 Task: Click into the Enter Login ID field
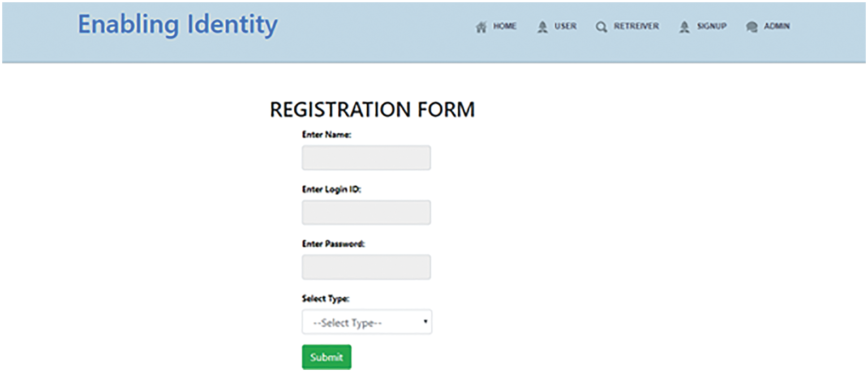(366, 212)
